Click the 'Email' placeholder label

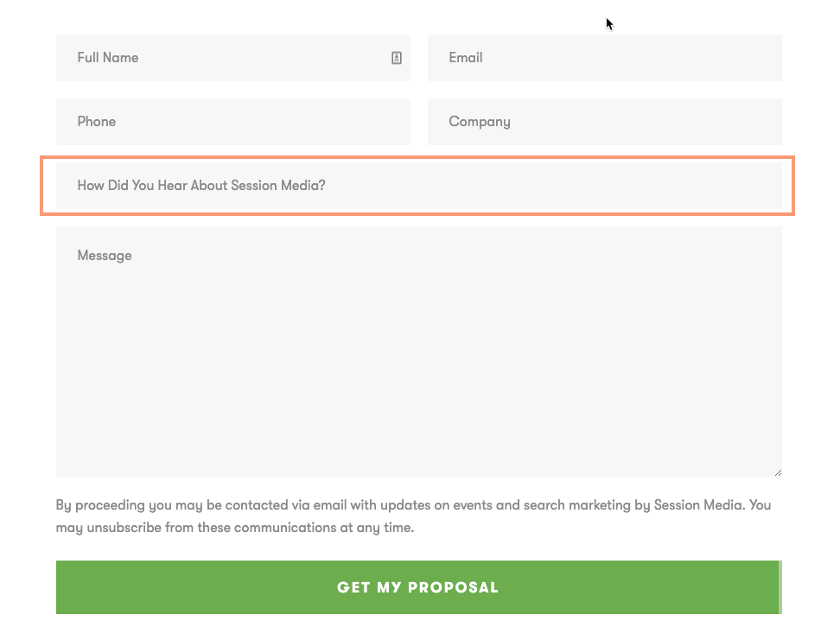466,58
